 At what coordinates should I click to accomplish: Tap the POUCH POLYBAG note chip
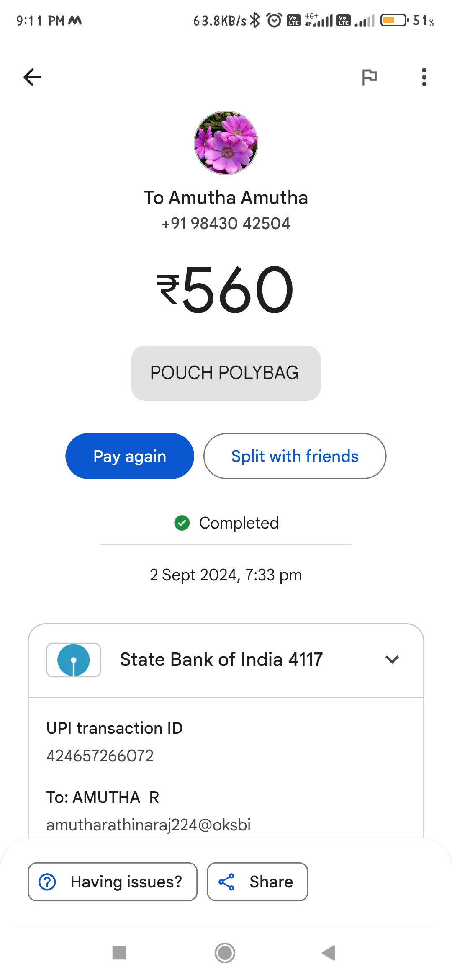click(226, 373)
